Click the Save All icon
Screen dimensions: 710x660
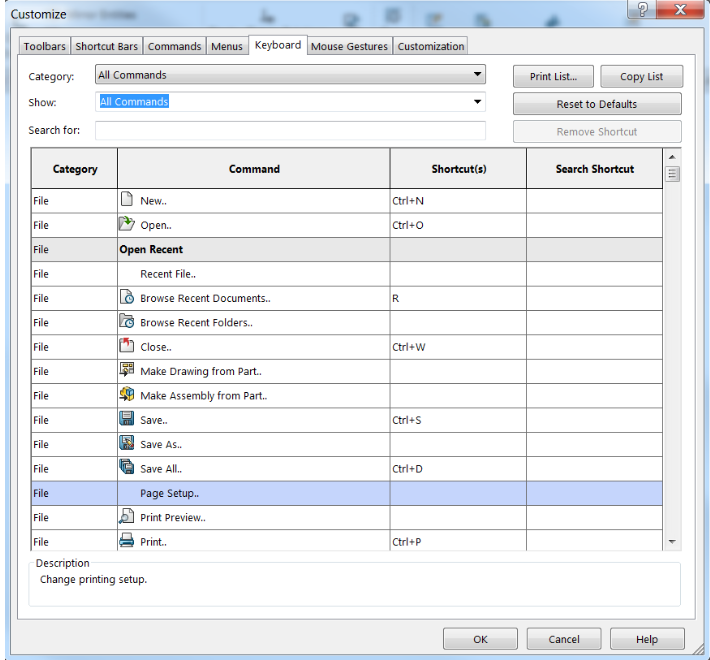pos(127,468)
